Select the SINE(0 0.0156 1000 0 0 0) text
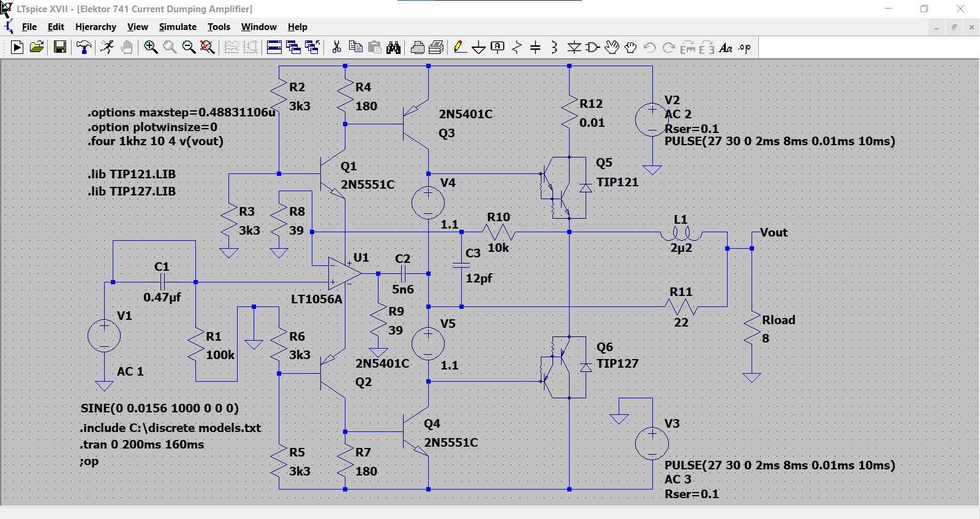Screen dimensions: 980x519 (160, 408)
